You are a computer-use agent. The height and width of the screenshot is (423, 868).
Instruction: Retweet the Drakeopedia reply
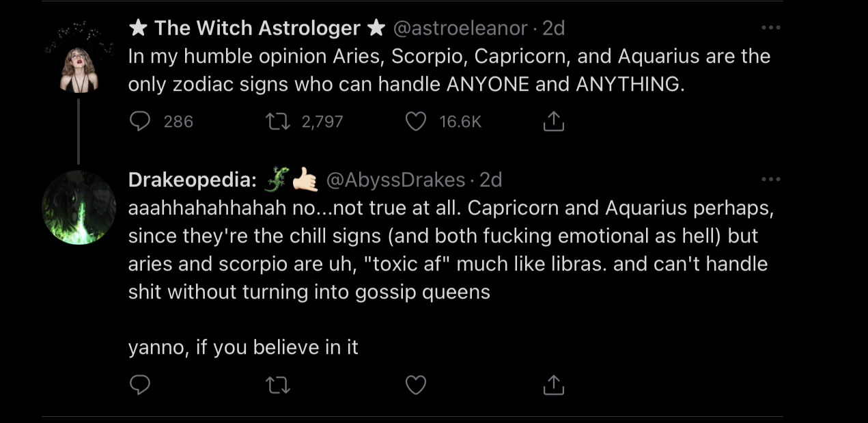[277, 385]
